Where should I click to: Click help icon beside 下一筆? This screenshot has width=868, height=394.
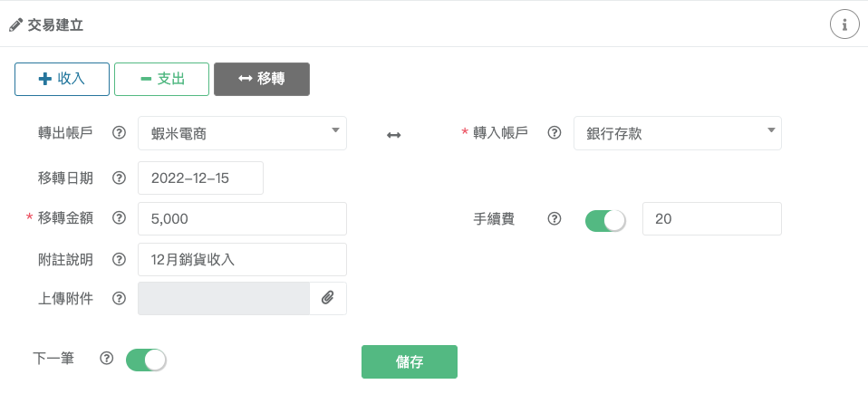pos(106,359)
